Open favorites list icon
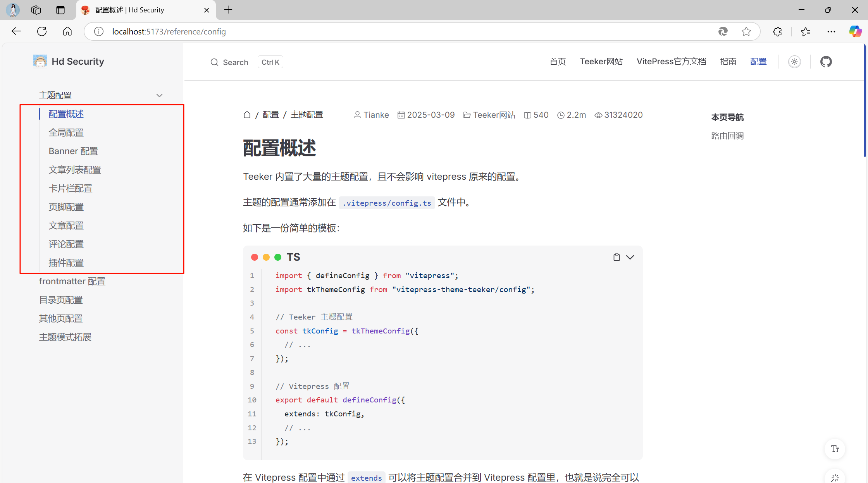This screenshot has height=483, width=868. point(806,31)
